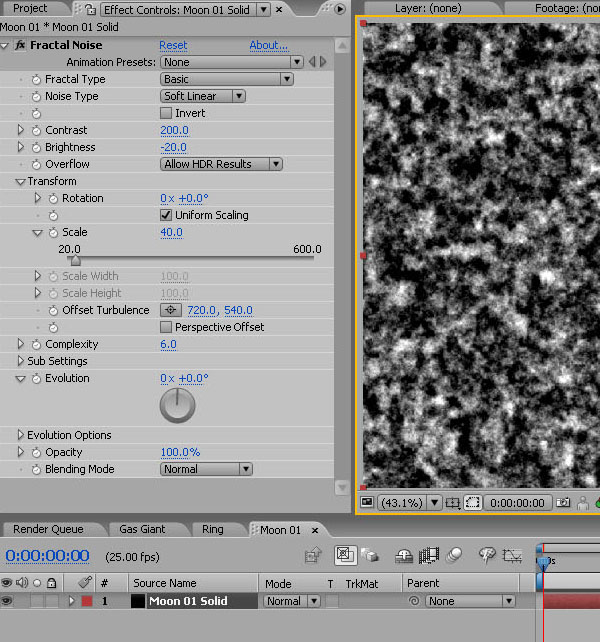Screen dimensions: 600x642
Task: Toggle the Fractal Noise fx effect switch
Action: click(x=20, y=46)
